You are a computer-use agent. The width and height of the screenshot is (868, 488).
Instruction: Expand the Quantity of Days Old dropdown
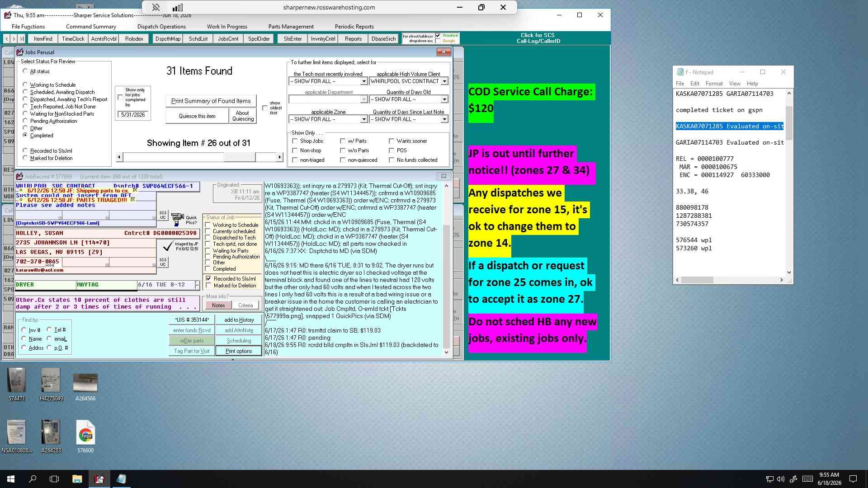pyautogui.click(x=444, y=99)
